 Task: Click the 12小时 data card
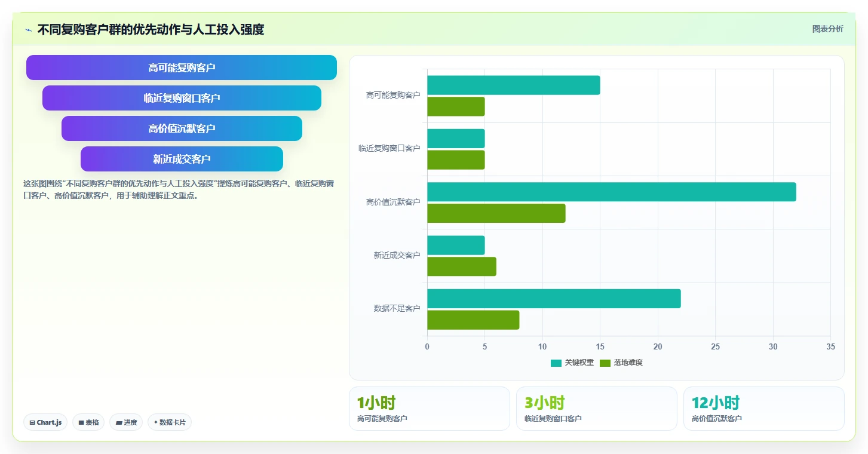click(764, 409)
